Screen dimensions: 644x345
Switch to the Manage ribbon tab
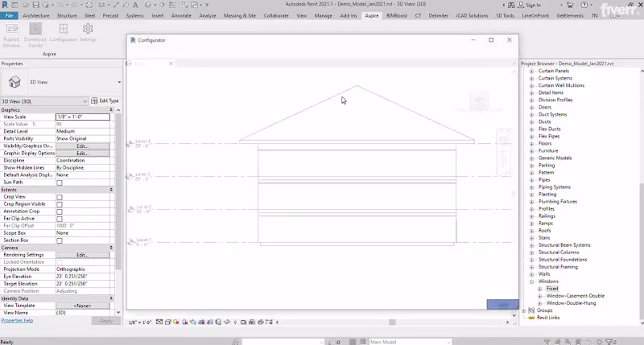[324, 15]
